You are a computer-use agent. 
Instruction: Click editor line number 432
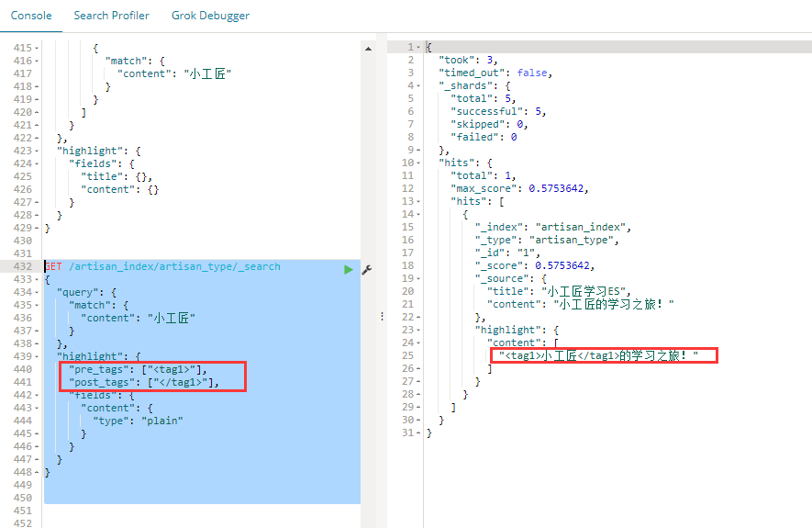[x=23, y=266]
